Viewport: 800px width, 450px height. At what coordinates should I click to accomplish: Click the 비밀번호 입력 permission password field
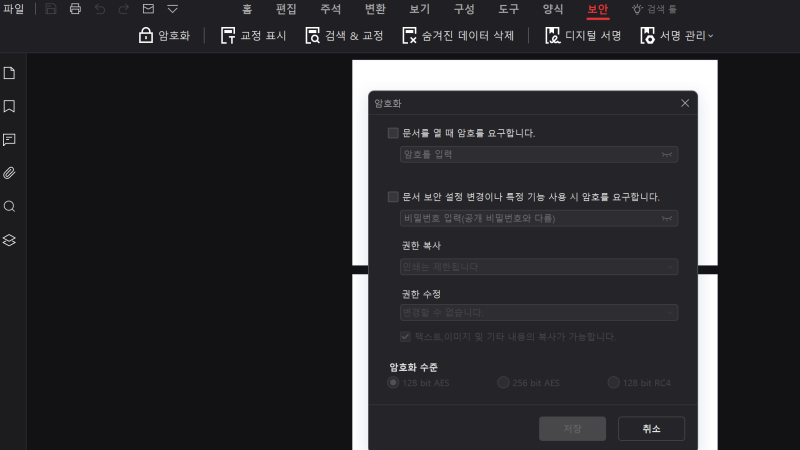pos(539,218)
